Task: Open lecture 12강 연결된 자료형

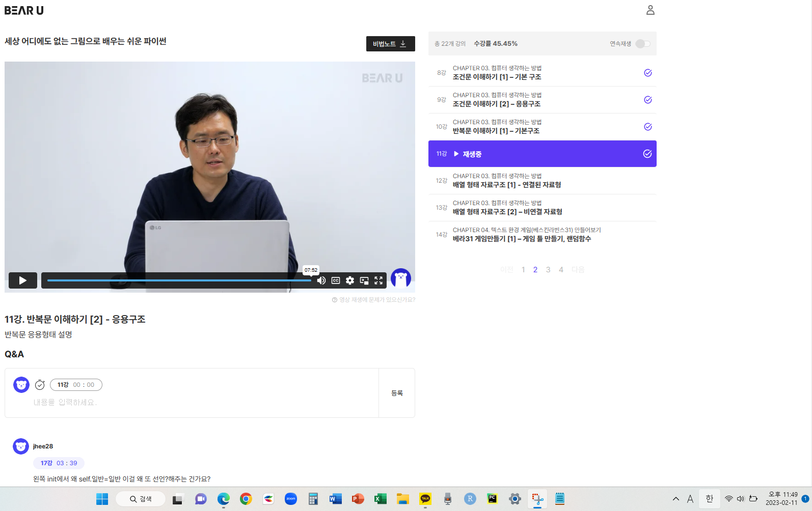Action: coord(543,181)
